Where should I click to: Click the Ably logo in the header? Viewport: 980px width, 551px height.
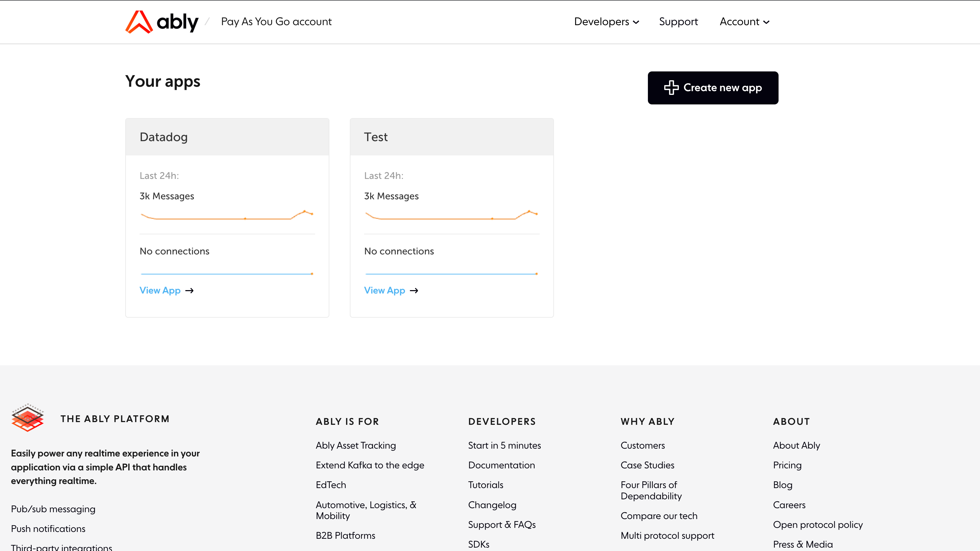(162, 22)
